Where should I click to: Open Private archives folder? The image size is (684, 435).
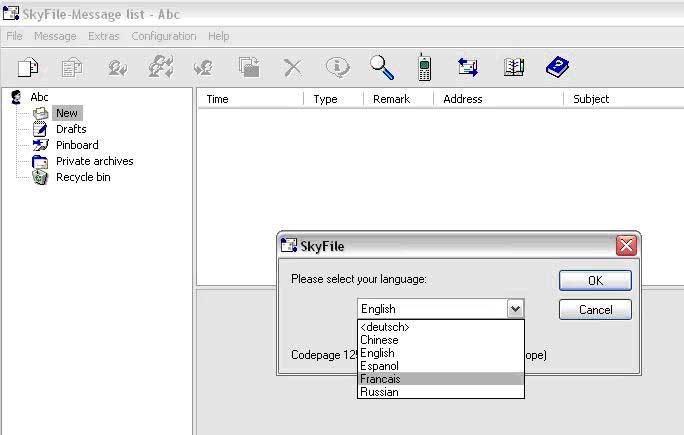pyautogui.click(x=95, y=161)
